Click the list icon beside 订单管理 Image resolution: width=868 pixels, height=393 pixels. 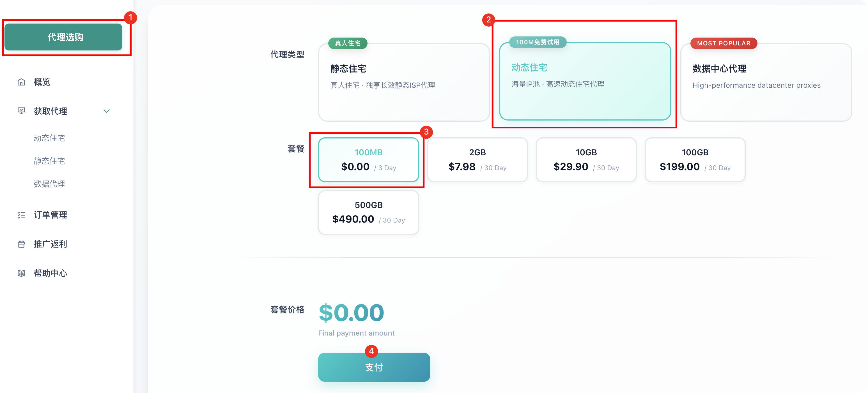(x=21, y=215)
